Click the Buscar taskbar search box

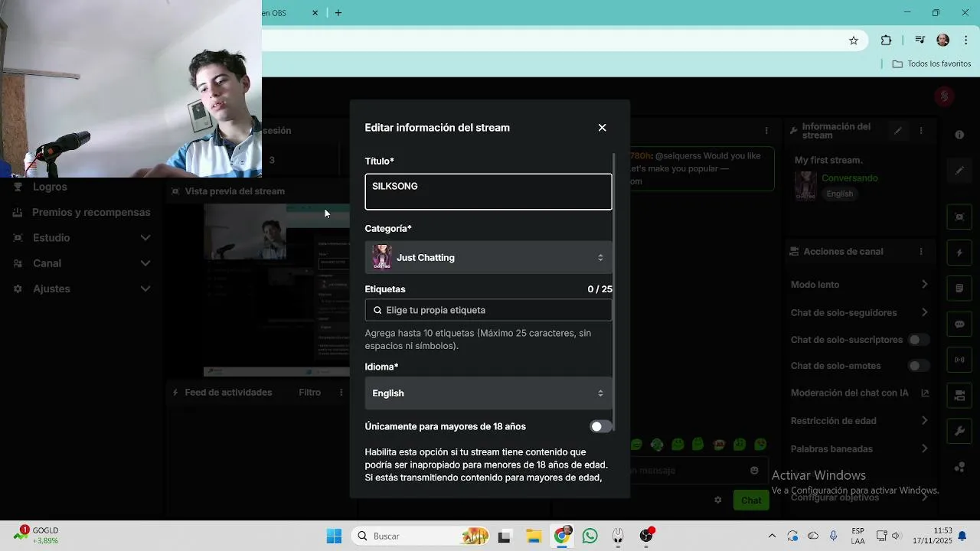point(421,536)
